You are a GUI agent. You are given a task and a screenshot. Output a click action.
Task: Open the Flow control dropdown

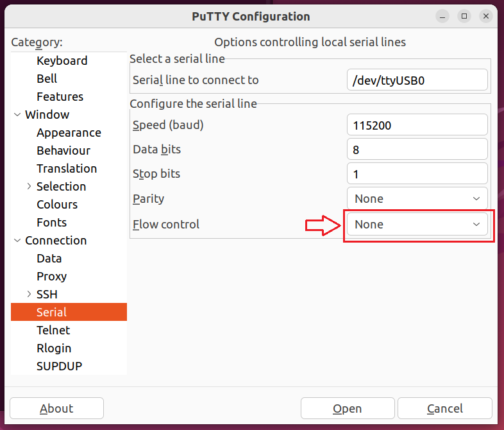coord(417,225)
